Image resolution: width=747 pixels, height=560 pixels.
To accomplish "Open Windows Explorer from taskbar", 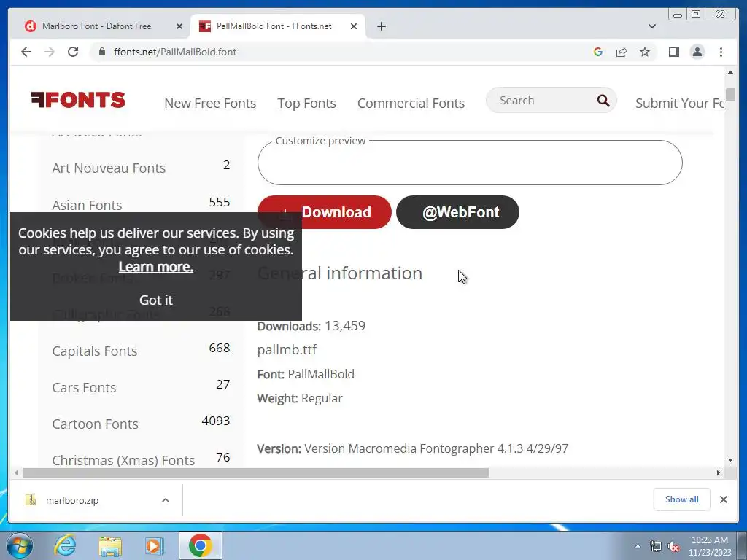I will click(x=110, y=545).
